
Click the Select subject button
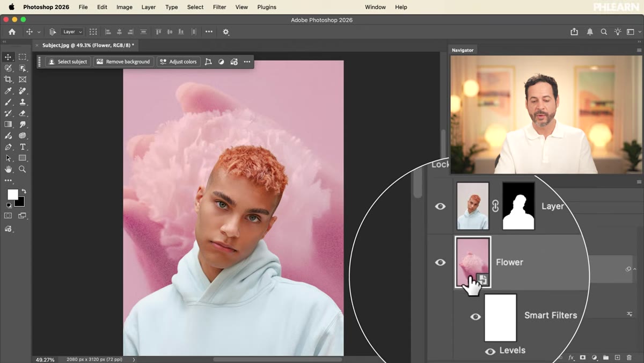68,62
